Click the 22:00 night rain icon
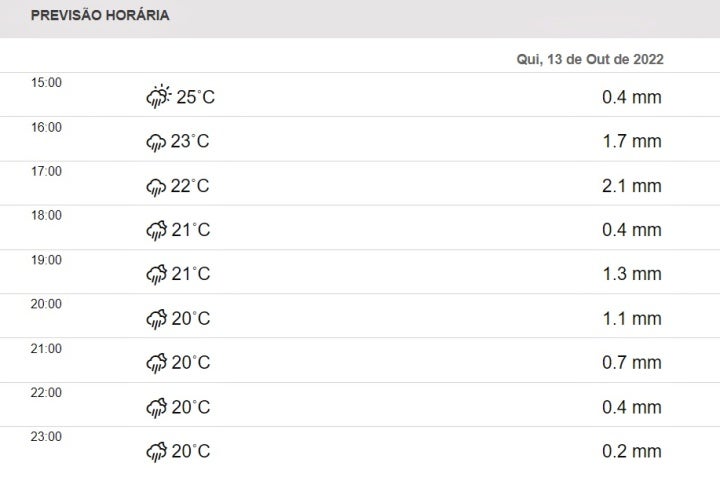This screenshot has height=478, width=720. 156,407
